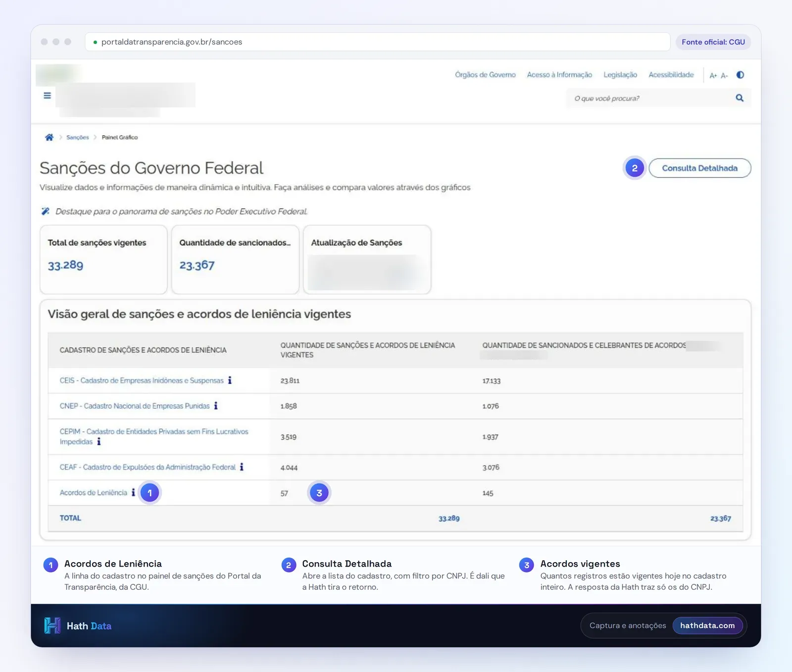Select the Atualização de Sanções card
The image size is (792, 672).
[x=367, y=260]
